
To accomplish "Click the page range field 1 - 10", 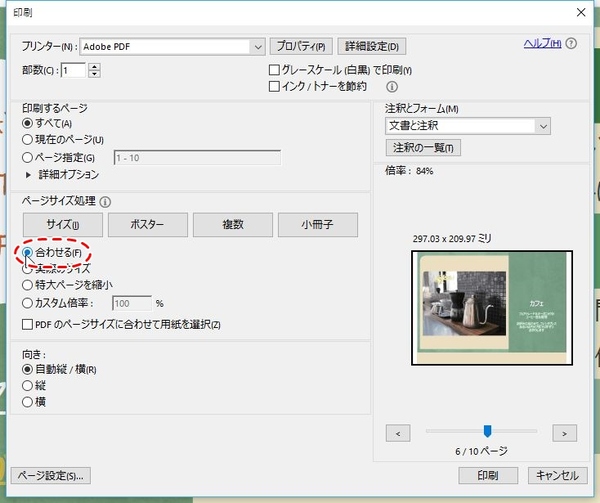I will tap(197, 158).
